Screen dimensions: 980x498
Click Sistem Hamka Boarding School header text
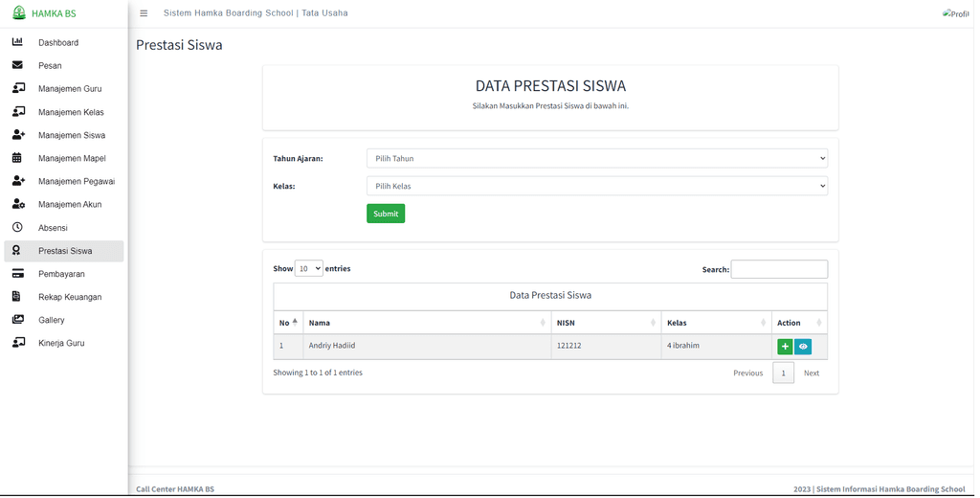(256, 13)
